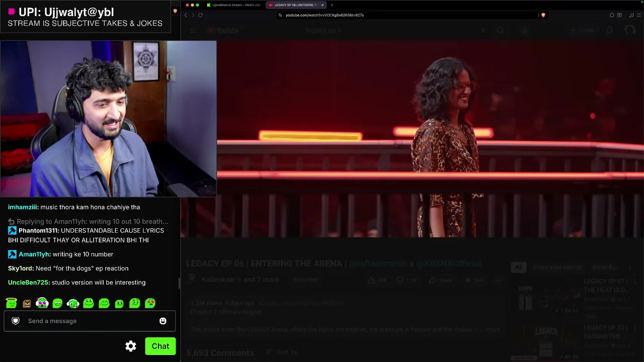Click chat username Sky1ord

pos(21,268)
